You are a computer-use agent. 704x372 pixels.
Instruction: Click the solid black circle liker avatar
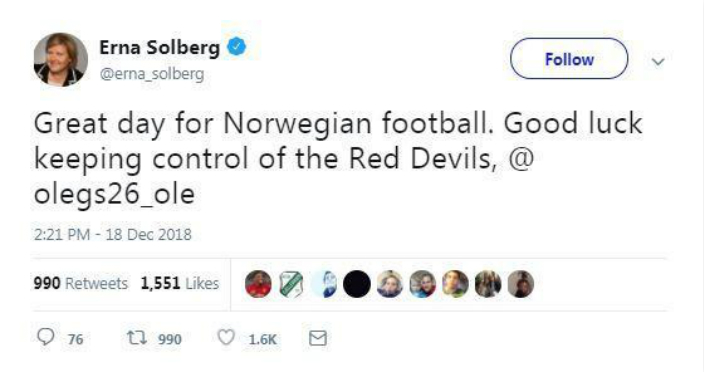(x=357, y=284)
